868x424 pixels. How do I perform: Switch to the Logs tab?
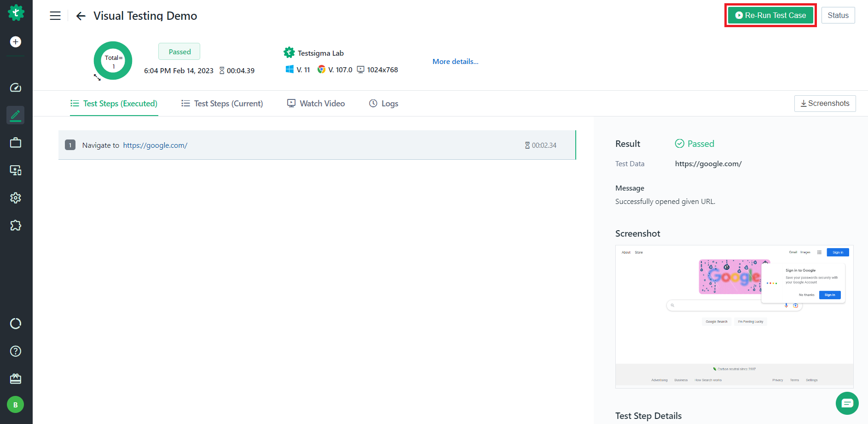tap(384, 104)
